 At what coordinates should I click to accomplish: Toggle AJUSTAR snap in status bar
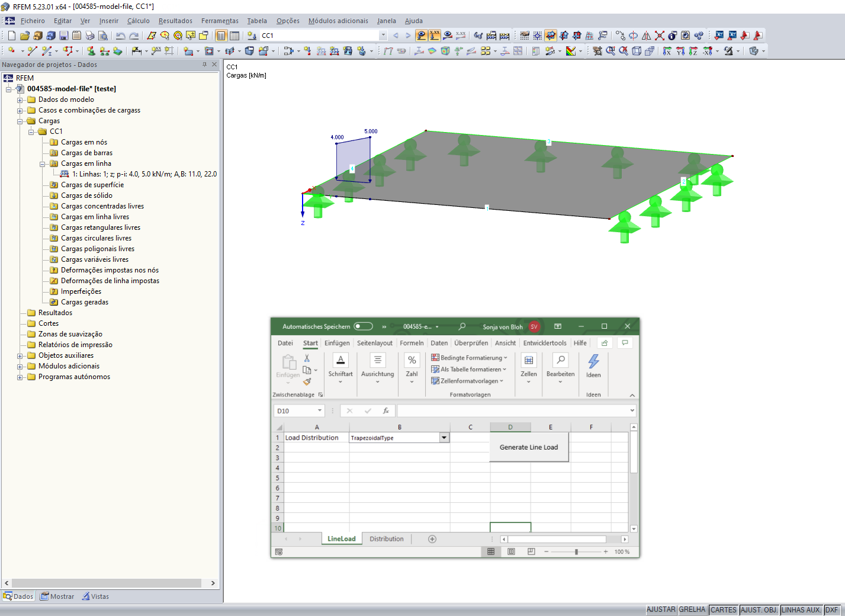tap(661, 609)
